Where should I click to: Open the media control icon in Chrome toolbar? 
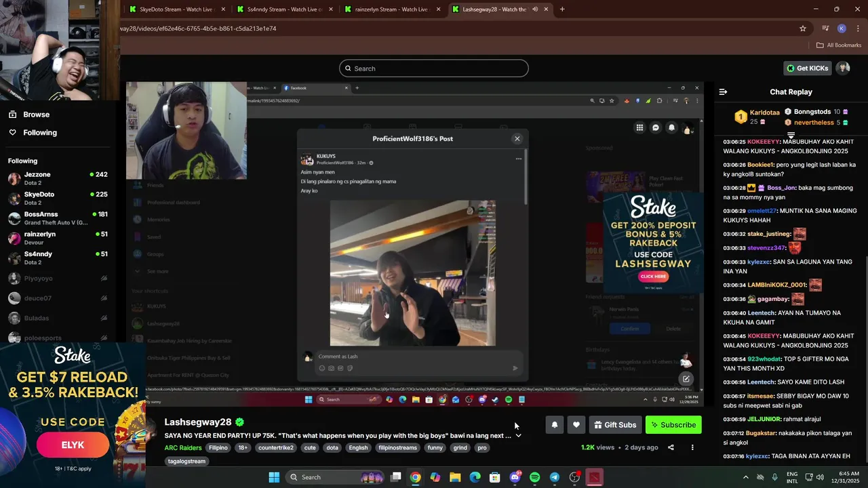pyautogui.click(x=825, y=28)
